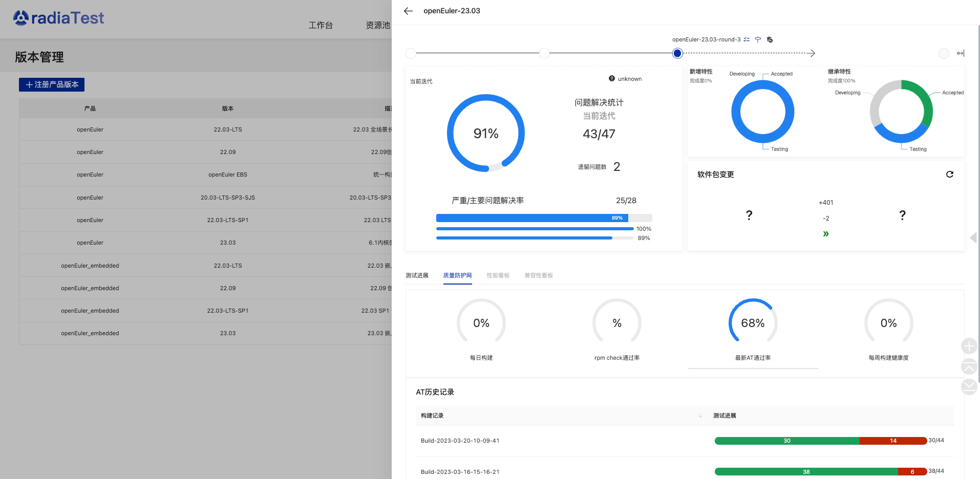980x479 pixels.
Task: Click the unknown status help icon
Action: pos(611,79)
